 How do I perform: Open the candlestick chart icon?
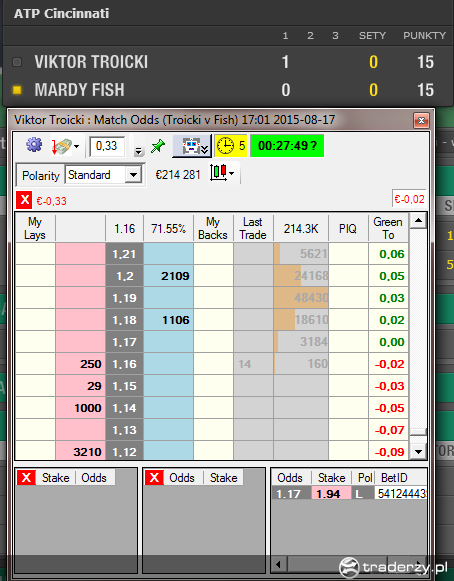click(x=219, y=173)
